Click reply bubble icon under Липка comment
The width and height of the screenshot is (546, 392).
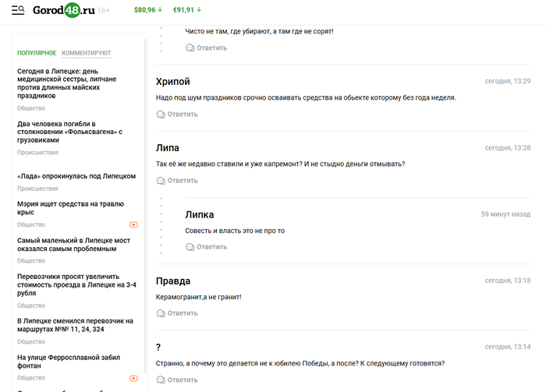(x=190, y=247)
